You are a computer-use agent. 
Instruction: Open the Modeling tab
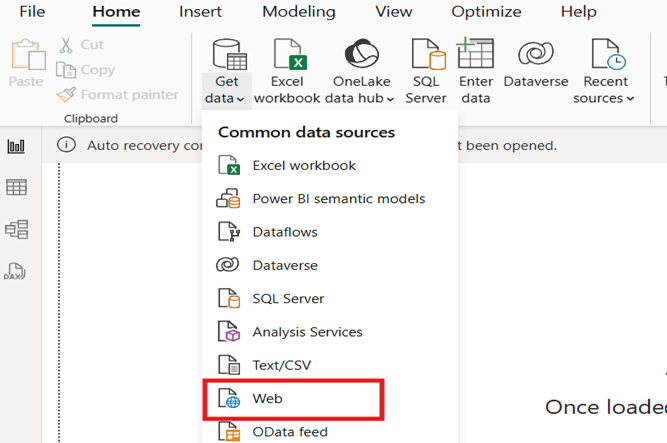pos(299,11)
